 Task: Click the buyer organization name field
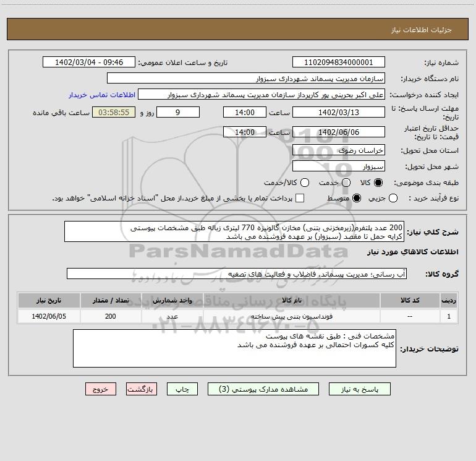(x=246, y=79)
